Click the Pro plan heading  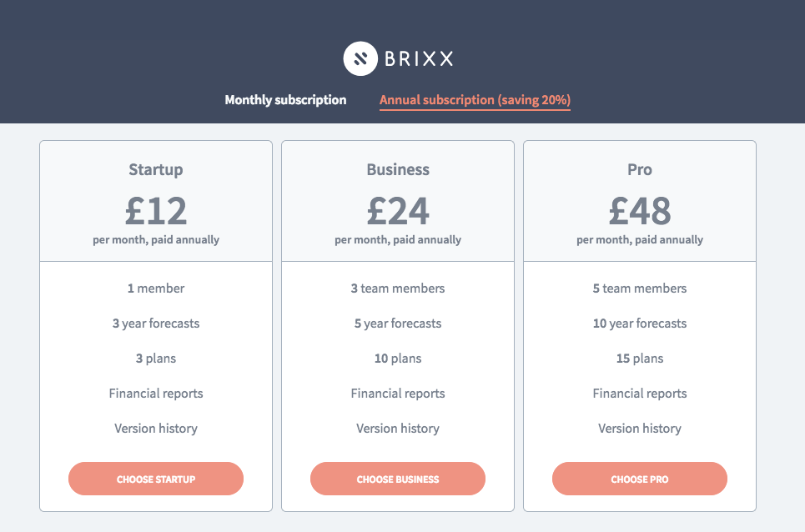(640, 170)
